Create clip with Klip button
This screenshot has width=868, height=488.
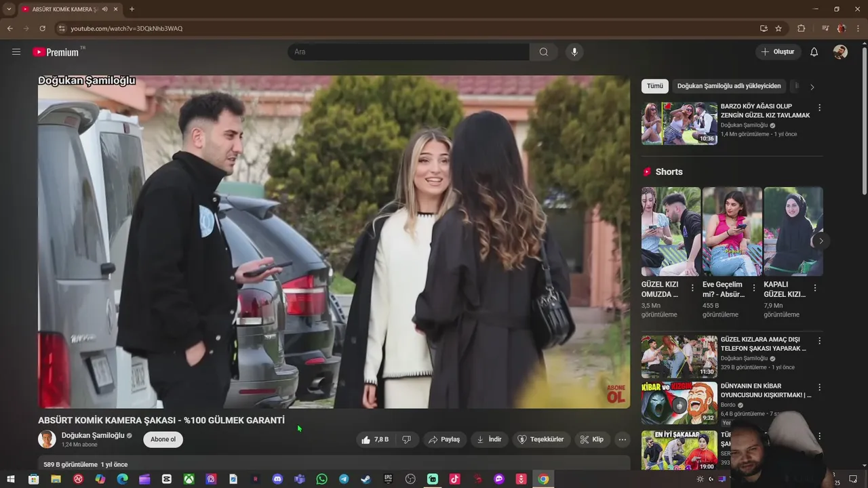[591, 440]
